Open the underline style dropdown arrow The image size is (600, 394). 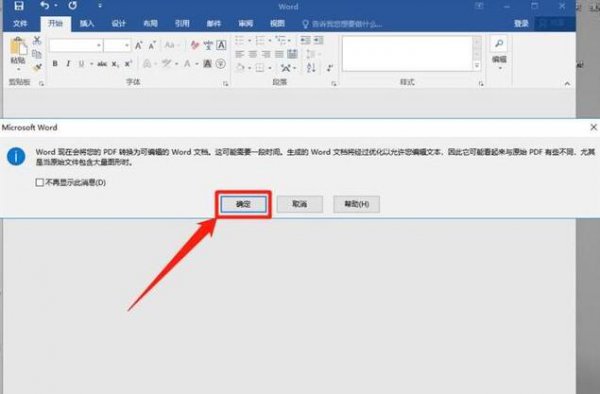(91, 64)
